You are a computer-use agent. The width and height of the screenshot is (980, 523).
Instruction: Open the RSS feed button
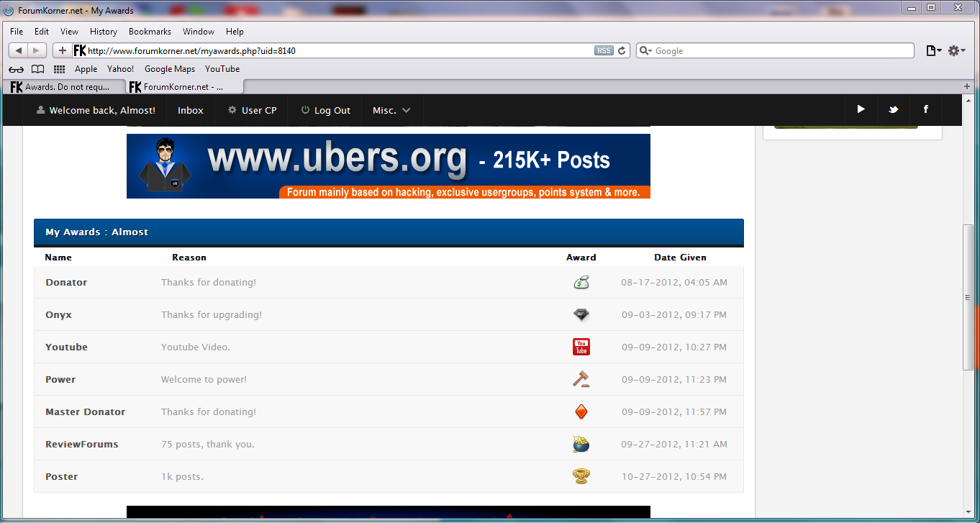[604, 50]
